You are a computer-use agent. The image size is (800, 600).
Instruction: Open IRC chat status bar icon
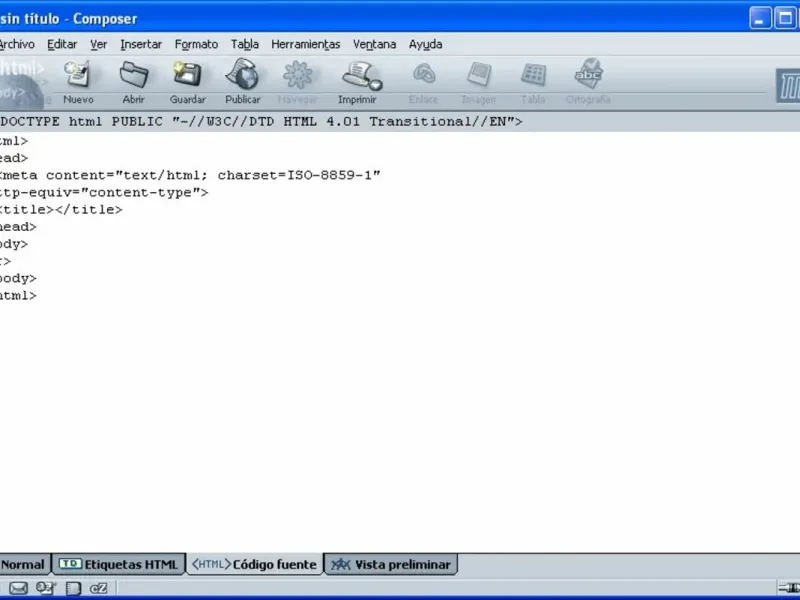(x=98, y=588)
